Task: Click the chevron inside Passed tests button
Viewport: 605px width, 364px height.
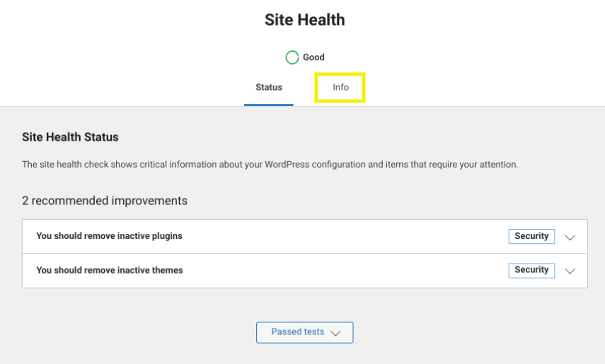Action: point(335,333)
